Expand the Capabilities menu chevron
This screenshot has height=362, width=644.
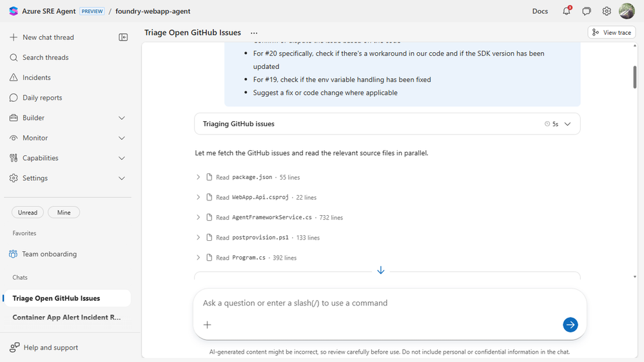click(122, 158)
